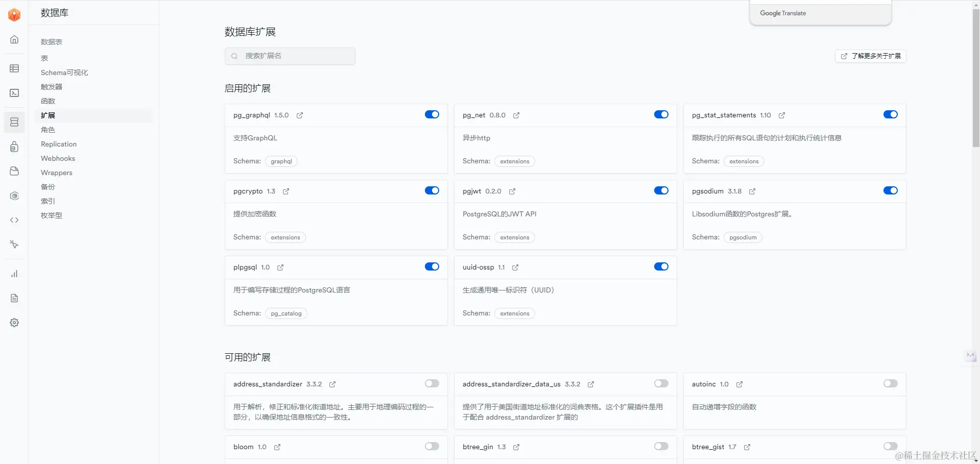Open btree_gin external link icon

click(x=516, y=447)
